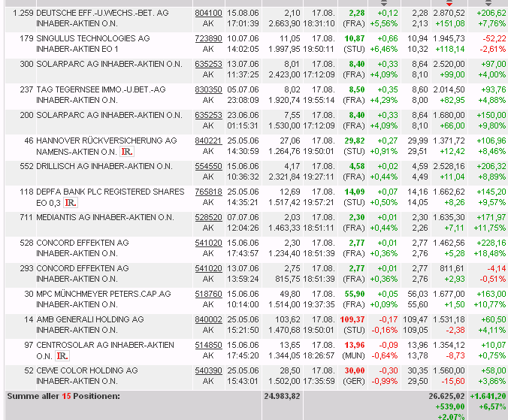Viewport: 508px width, 420px height.
Task: Select the CEWE COLOR HOLDING AG name
Action: [87, 371]
